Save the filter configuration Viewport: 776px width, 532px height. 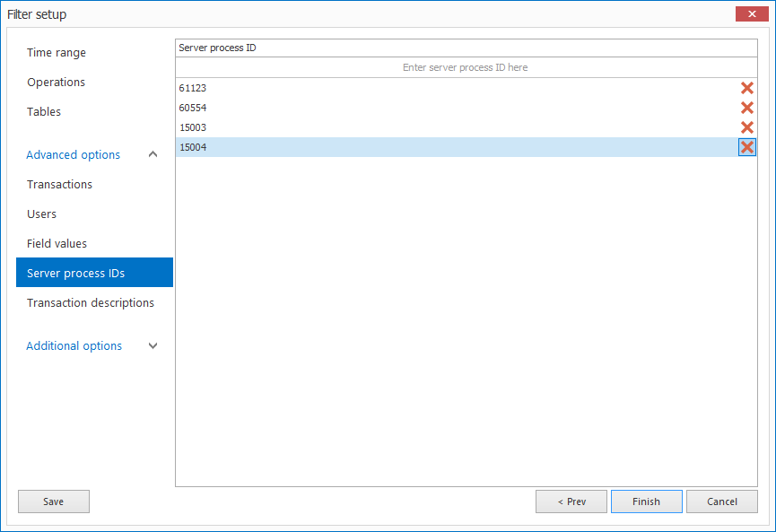(53, 501)
